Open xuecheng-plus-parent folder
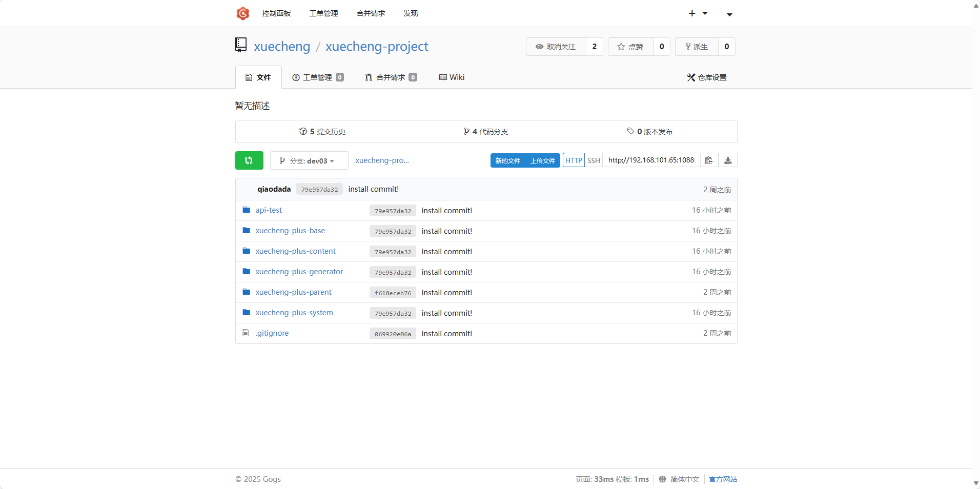Image resolution: width=980 pixels, height=489 pixels. pyautogui.click(x=293, y=292)
